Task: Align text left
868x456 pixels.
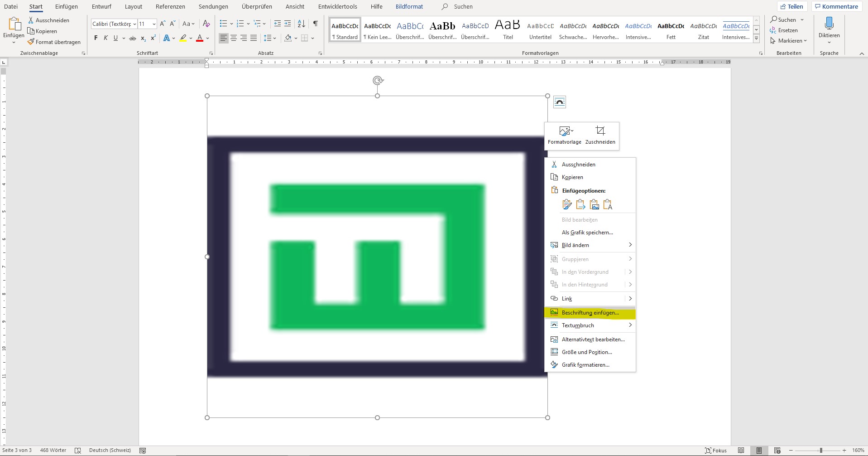Action: (x=224, y=38)
